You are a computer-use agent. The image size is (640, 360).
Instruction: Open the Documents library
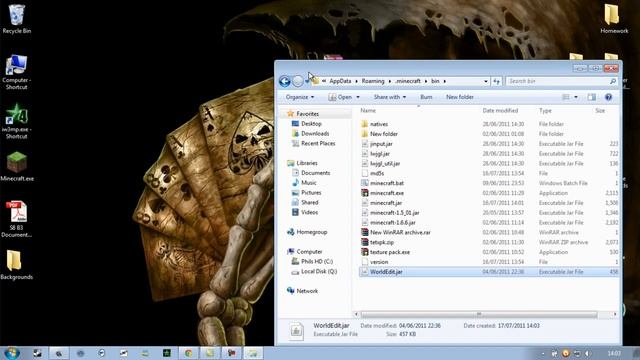(316, 173)
